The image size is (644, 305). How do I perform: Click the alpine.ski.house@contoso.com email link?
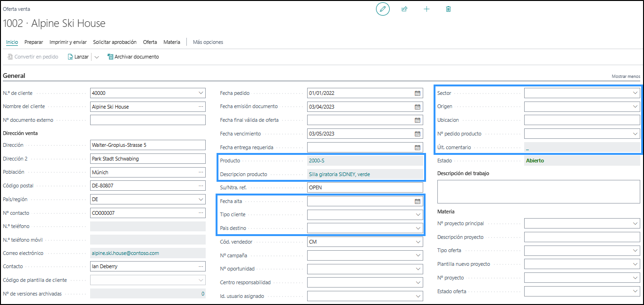click(x=125, y=253)
